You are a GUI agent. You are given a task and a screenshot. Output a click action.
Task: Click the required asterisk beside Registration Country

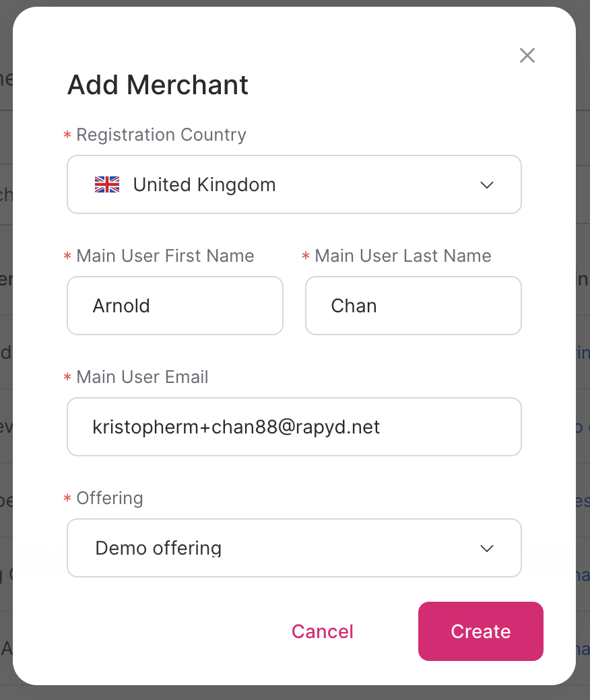(x=67, y=135)
